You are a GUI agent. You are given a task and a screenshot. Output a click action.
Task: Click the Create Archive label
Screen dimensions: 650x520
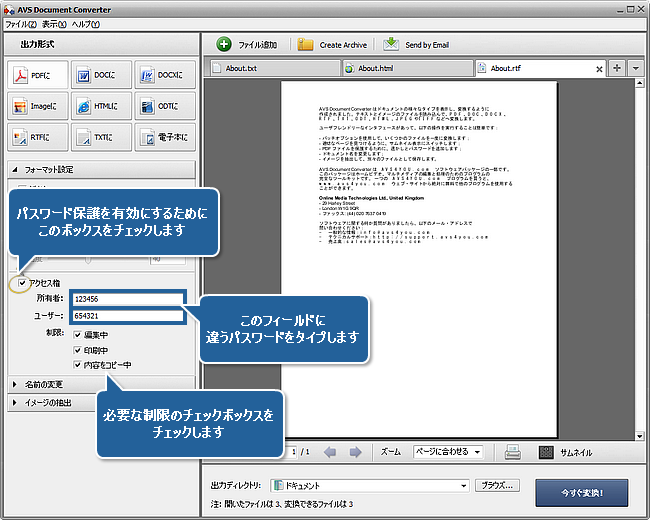tap(343, 45)
